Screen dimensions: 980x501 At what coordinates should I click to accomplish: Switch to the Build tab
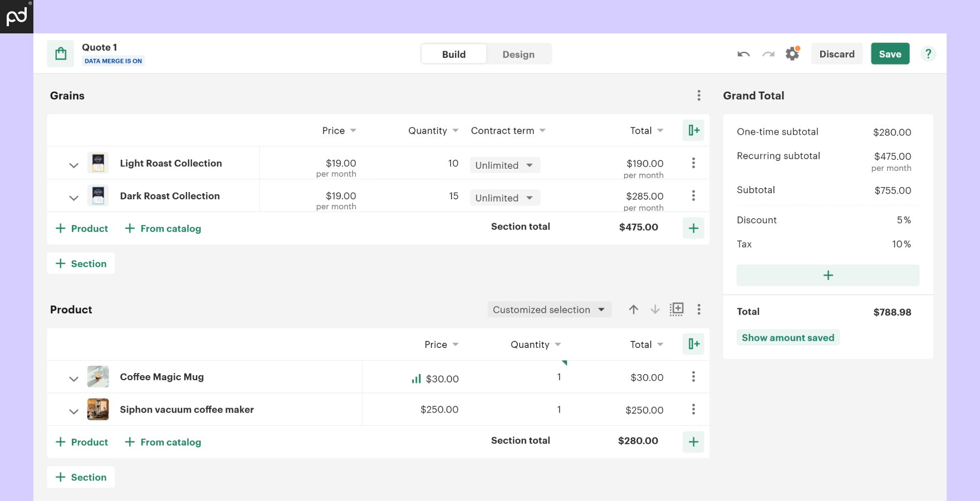[x=453, y=54]
